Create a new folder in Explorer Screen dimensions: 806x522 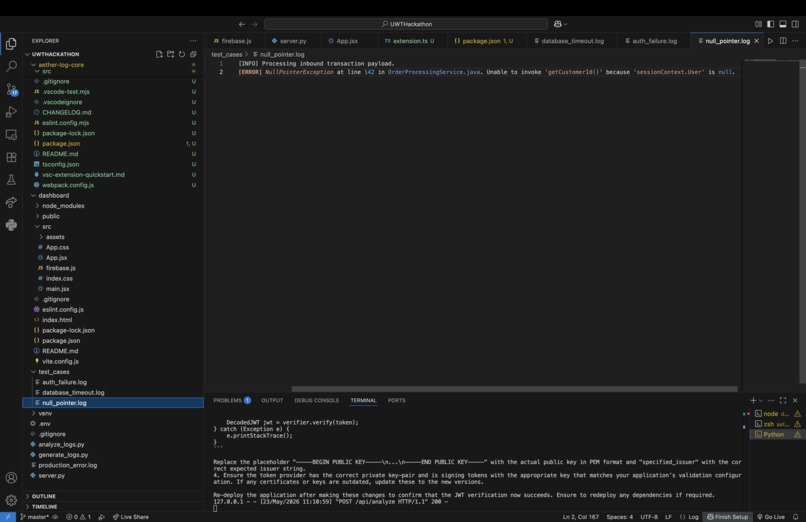pos(170,54)
